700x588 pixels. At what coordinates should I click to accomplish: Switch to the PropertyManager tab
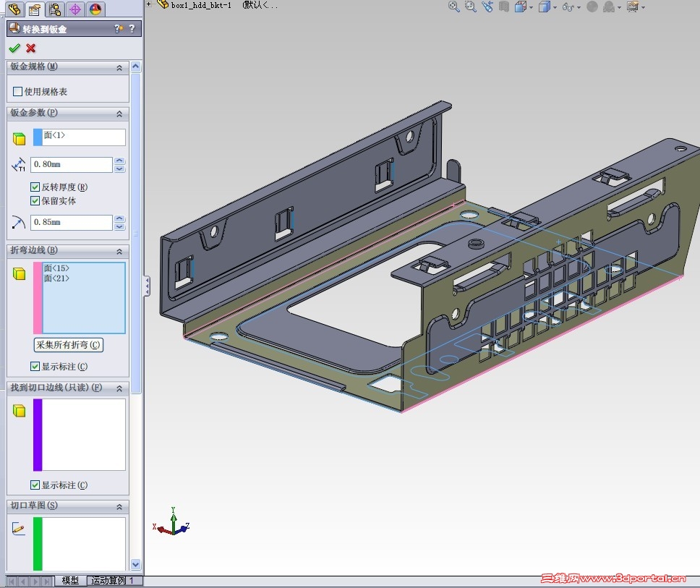click(x=35, y=9)
